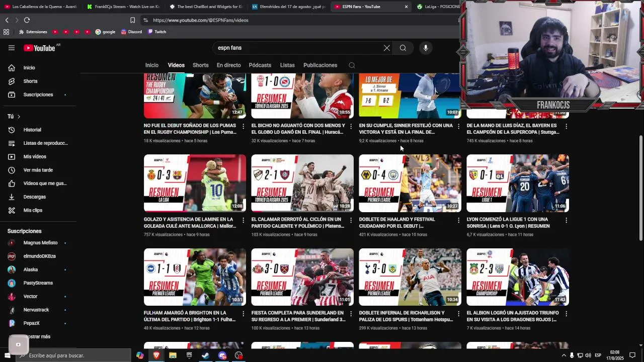Clear the 'espn fans' search text

pyautogui.click(x=386, y=48)
